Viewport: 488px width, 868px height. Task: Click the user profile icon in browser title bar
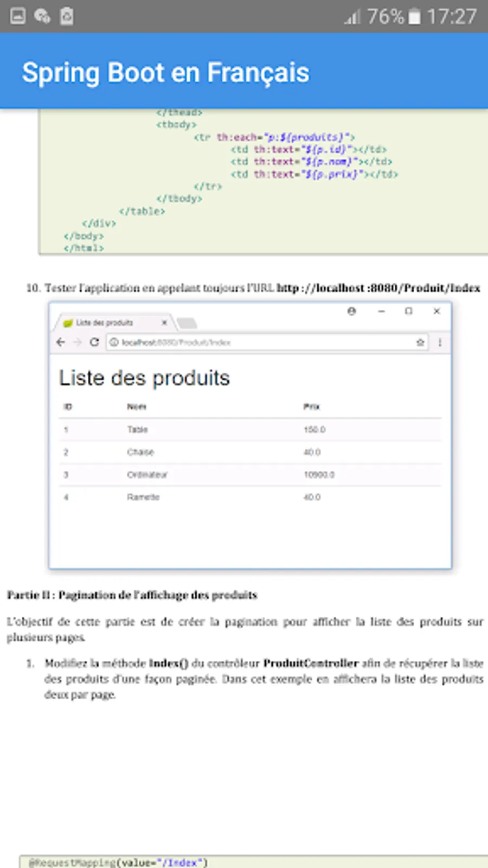[x=351, y=311]
